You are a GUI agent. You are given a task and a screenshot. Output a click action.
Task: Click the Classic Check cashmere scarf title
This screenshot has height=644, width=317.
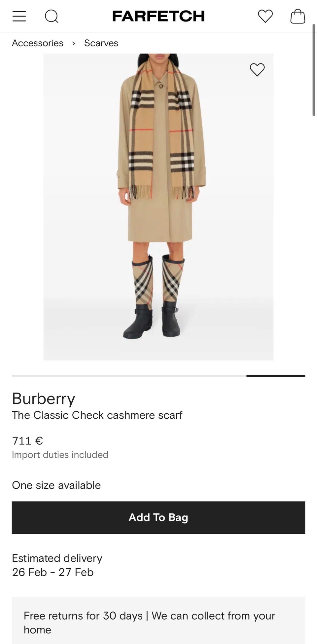(x=97, y=415)
